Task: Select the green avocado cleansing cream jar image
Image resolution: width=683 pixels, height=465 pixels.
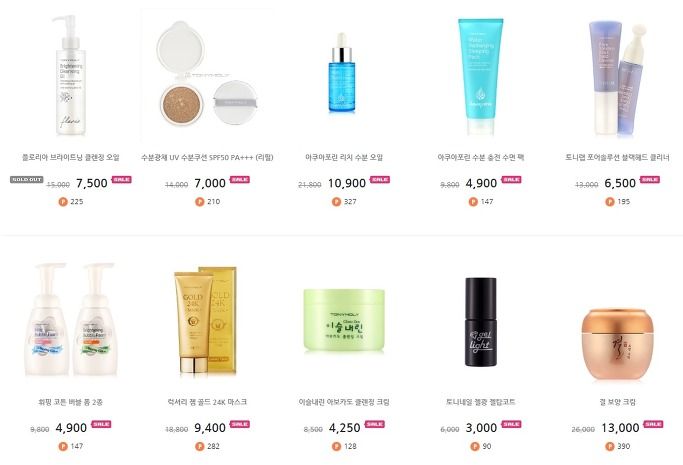Action: click(x=344, y=320)
